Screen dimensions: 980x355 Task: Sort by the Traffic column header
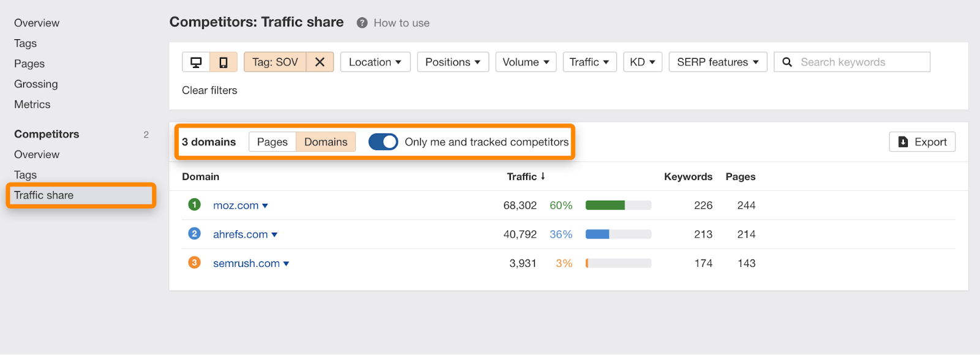[522, 176]
